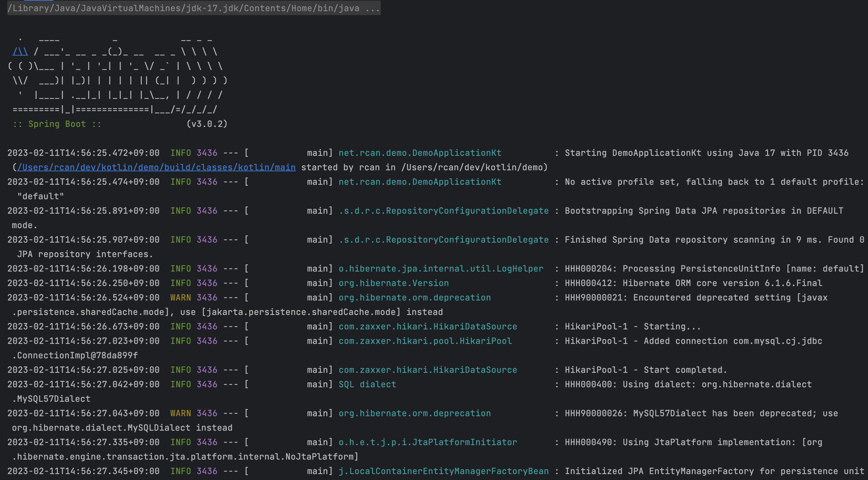Open the build/classes/kotlin/main path link
This screenshot has height=480, width=868.
click(157, 167)
